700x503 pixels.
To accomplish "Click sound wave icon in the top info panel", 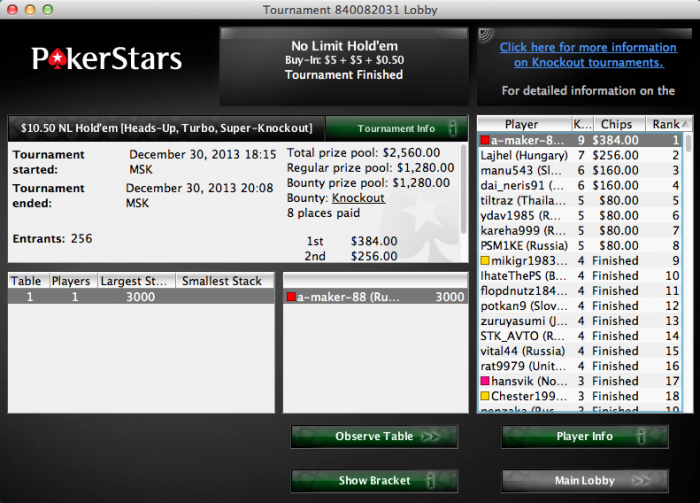I will point(486,35).
